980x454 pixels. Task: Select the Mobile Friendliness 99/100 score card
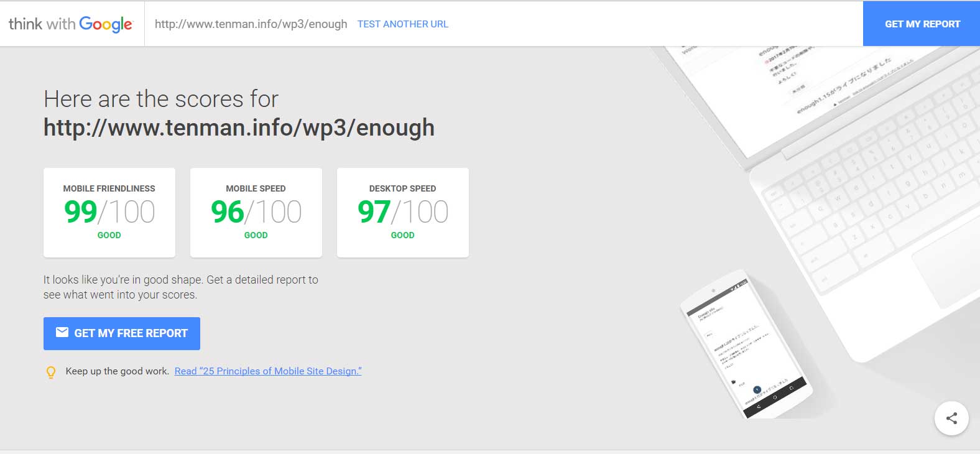(109, 212)
